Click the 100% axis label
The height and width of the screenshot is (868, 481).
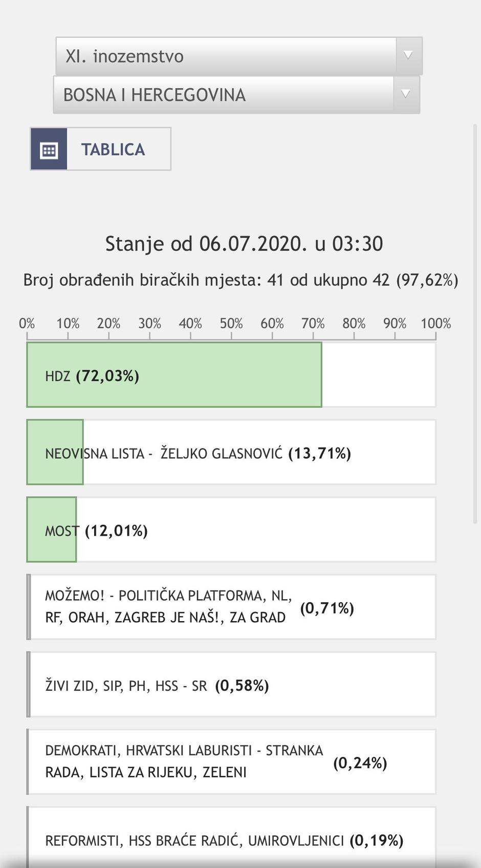pyautogui.click(x=435, y=324)
